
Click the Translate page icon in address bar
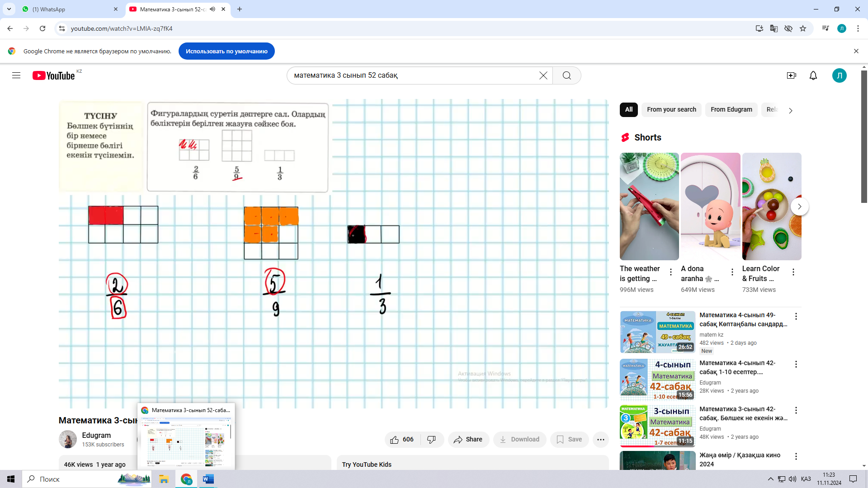pos(774,28)
